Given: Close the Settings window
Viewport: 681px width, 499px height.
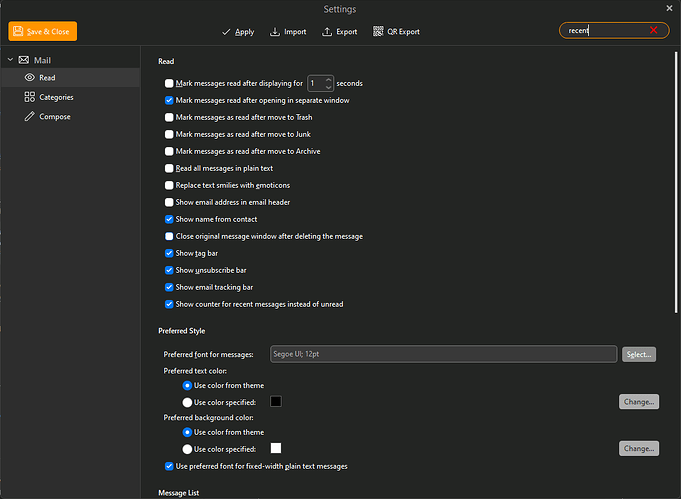Looking at the screenshot, I should (x=669, y=8).
